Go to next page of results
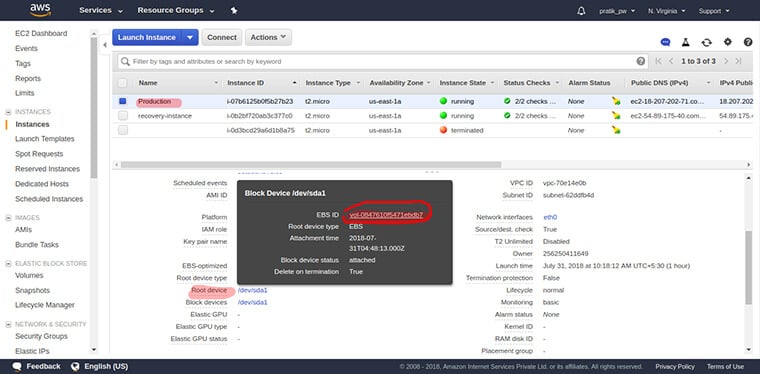760x374 pixels. click(726, 61)
